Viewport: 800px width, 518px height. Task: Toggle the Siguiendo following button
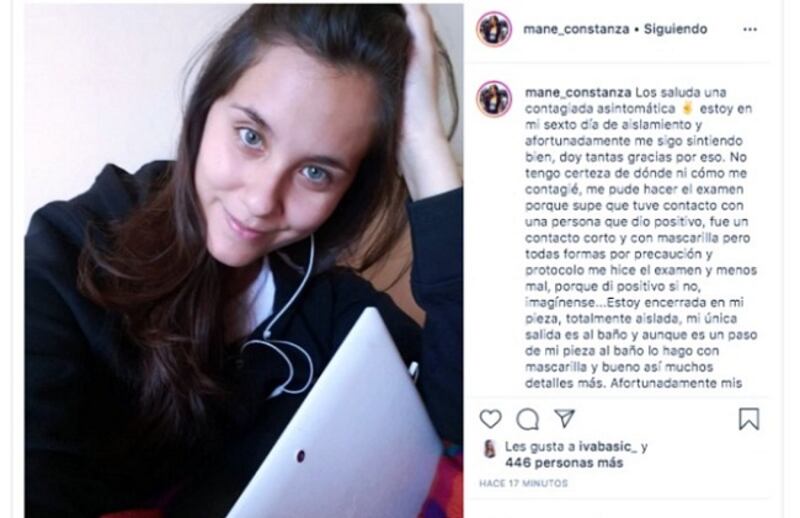676,29
